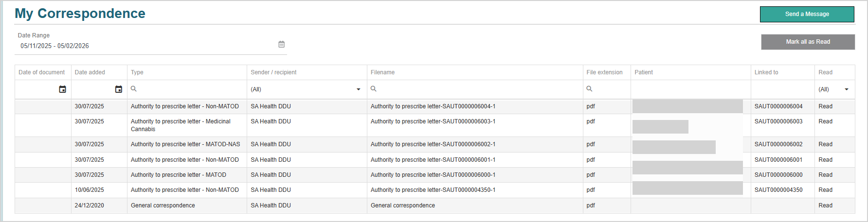Click the Type column search icon
The width and height of the screenshot is (868, 222).
[x=134, y=89]
